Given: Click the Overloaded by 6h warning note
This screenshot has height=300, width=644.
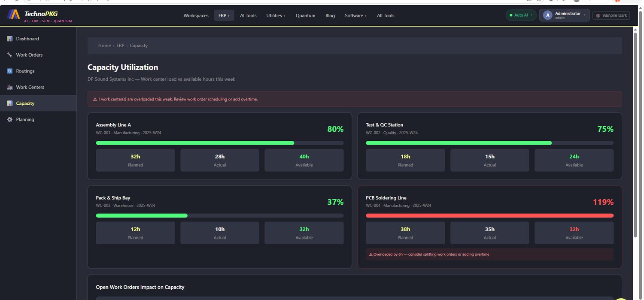Looking at the screenshot, I should [489, 254].
